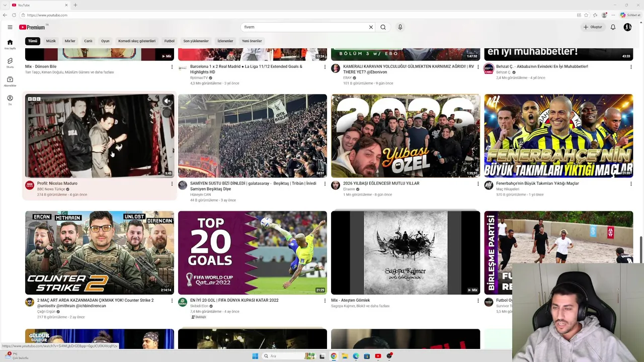644x362 pixels.
Task: Open Siz profile in sidebar
Action: pos(10,100)
